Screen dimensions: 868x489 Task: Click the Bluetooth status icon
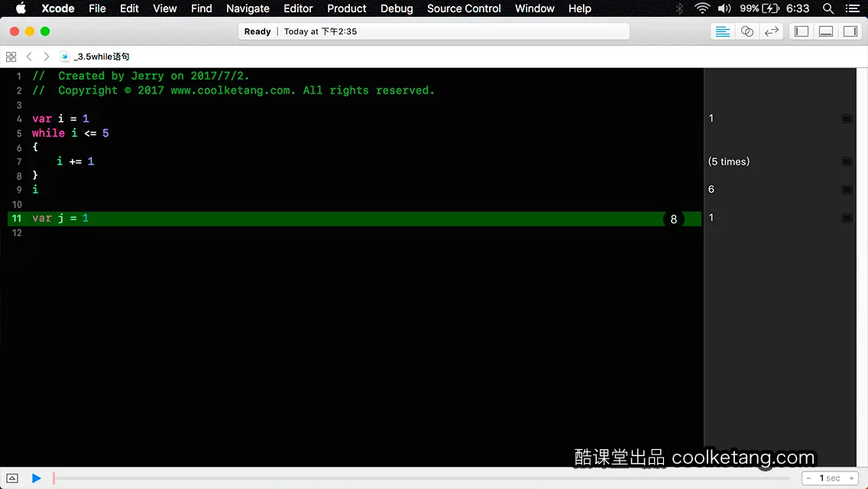click(679, 8)
